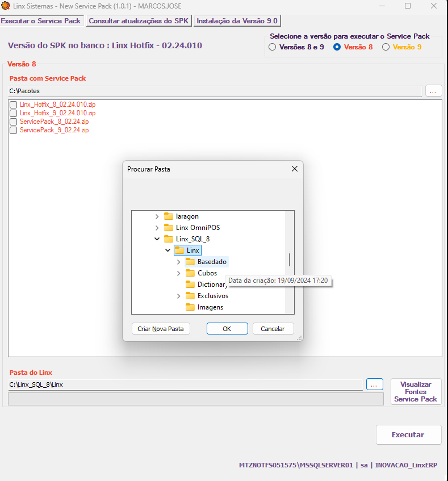Browse for the Pasta com Service Pack folder
The image size is (448, 481).
pos(433,91)
